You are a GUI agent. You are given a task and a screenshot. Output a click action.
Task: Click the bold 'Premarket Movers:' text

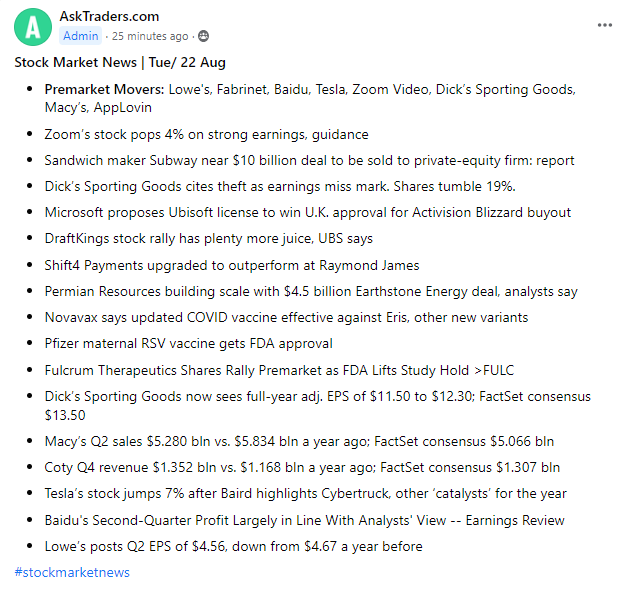click(x=104, y=89)
